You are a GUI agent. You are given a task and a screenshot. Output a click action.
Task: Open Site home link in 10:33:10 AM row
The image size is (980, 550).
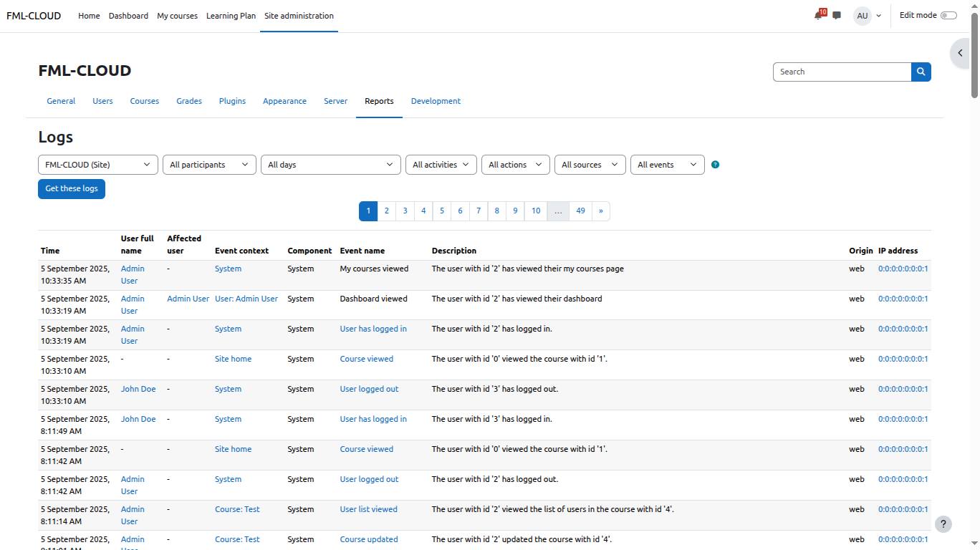click(x=234, y=360)
